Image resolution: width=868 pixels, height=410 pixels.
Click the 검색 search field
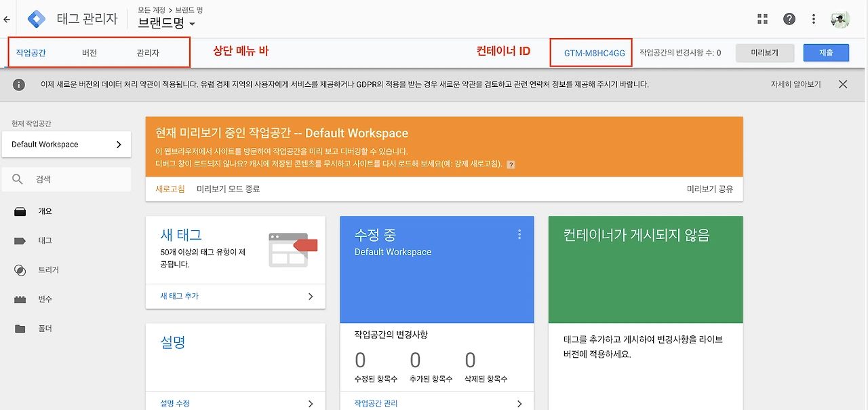click(x=66, y=179)
